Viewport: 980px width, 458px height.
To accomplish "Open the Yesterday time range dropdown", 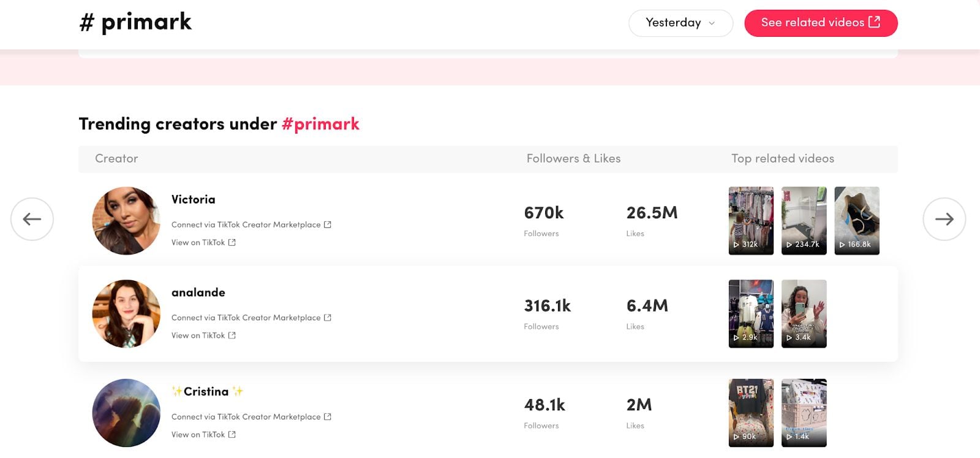I will click(x=680, y=23).
